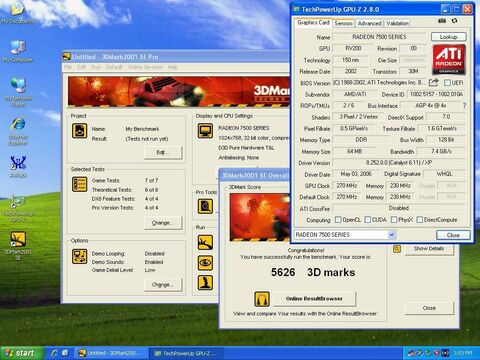Open the Help menu in 3DMark2001

point(172,67)
